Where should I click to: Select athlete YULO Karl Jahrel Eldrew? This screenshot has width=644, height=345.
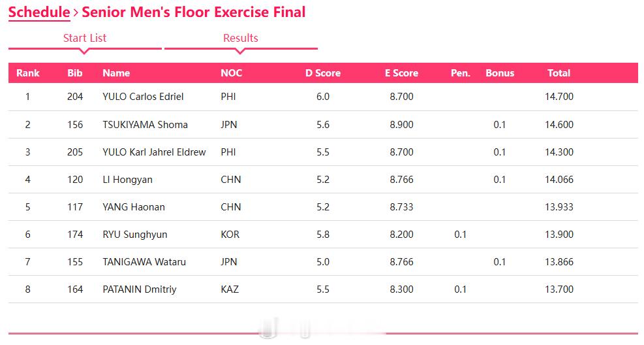coord(154,152)
